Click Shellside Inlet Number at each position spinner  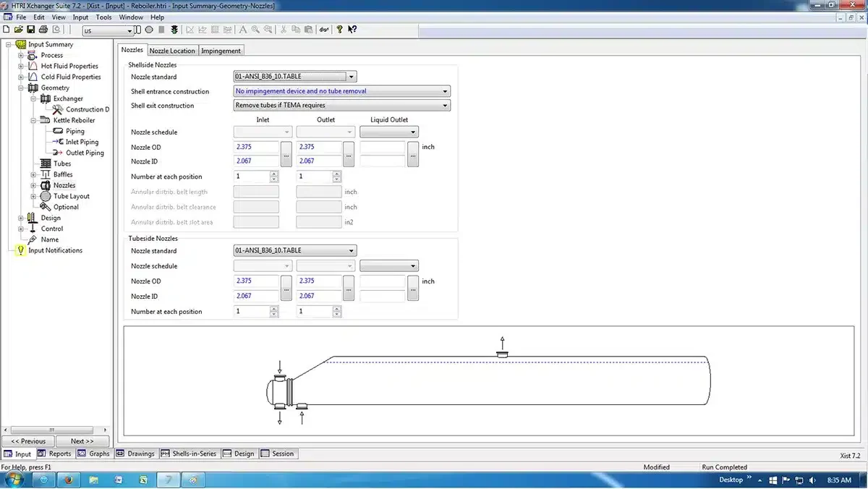tap(274, 177)
